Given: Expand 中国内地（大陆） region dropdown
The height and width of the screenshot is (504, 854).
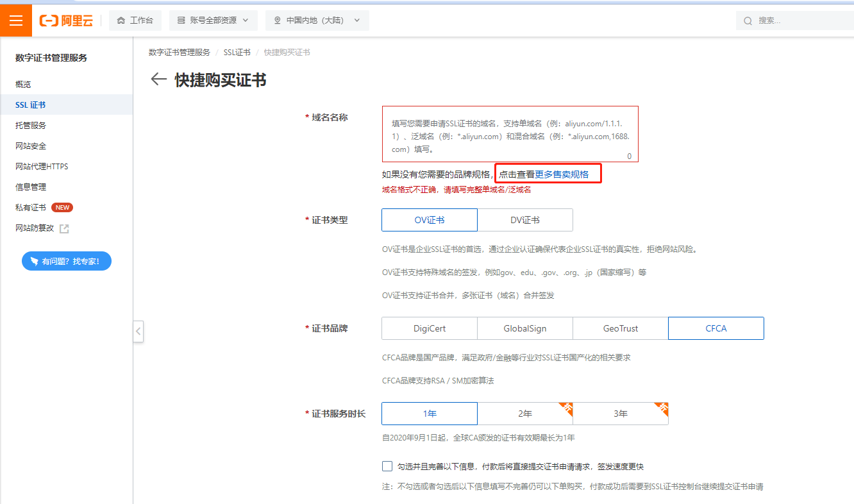Looking at the screenshot, I should tap(317, 21).
